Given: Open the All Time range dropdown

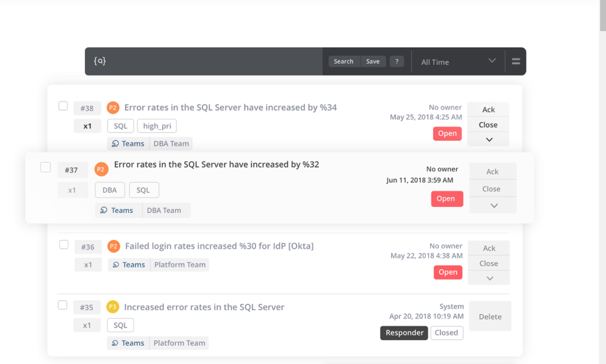Looking at the screenshot, I should tap(458, 62).
